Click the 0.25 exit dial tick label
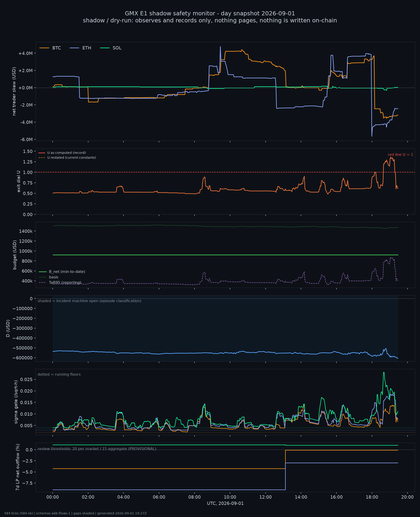 [28, 204]
